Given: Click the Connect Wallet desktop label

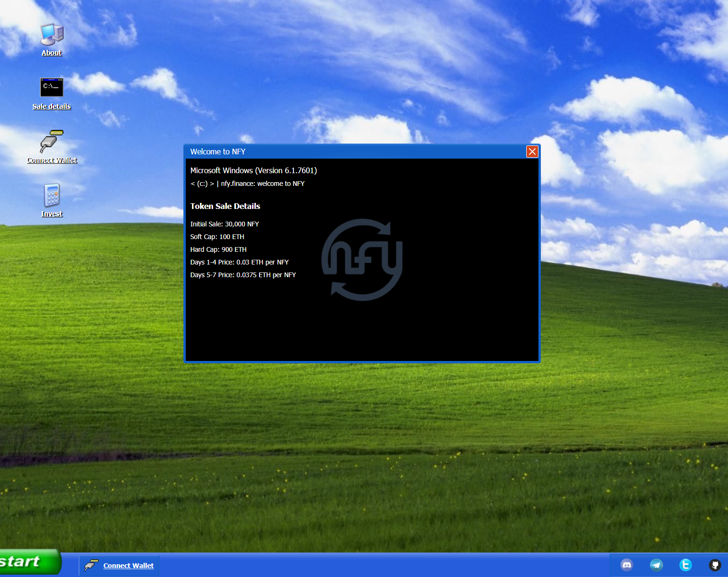Looking at the screenshot, I should click(x=52, y=160).
